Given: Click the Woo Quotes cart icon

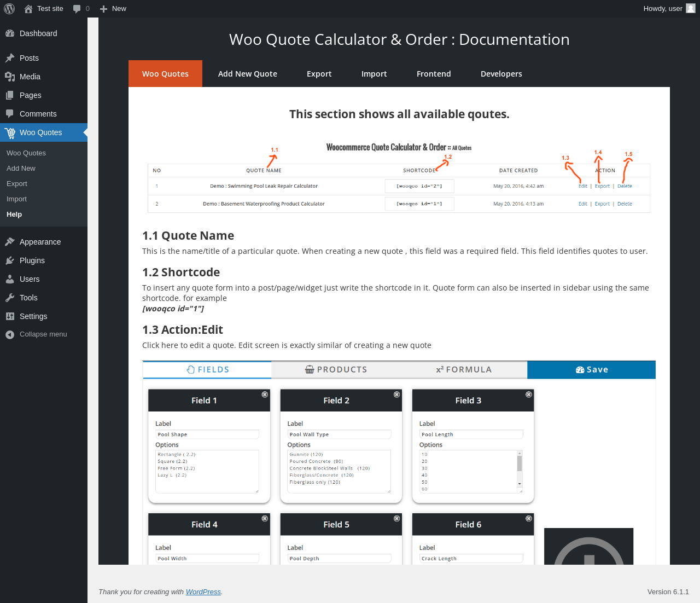Looking at the screenshot, I should 10,132.
